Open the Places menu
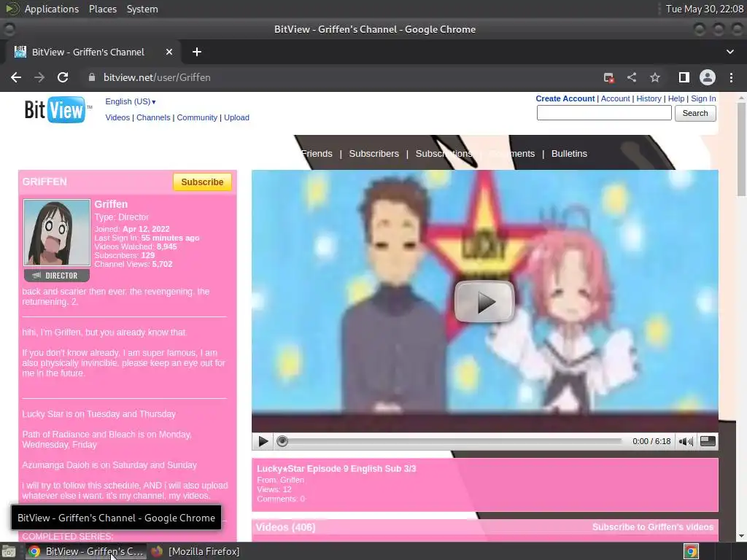This screenshot has width=747, height=560. pos(102,9)
